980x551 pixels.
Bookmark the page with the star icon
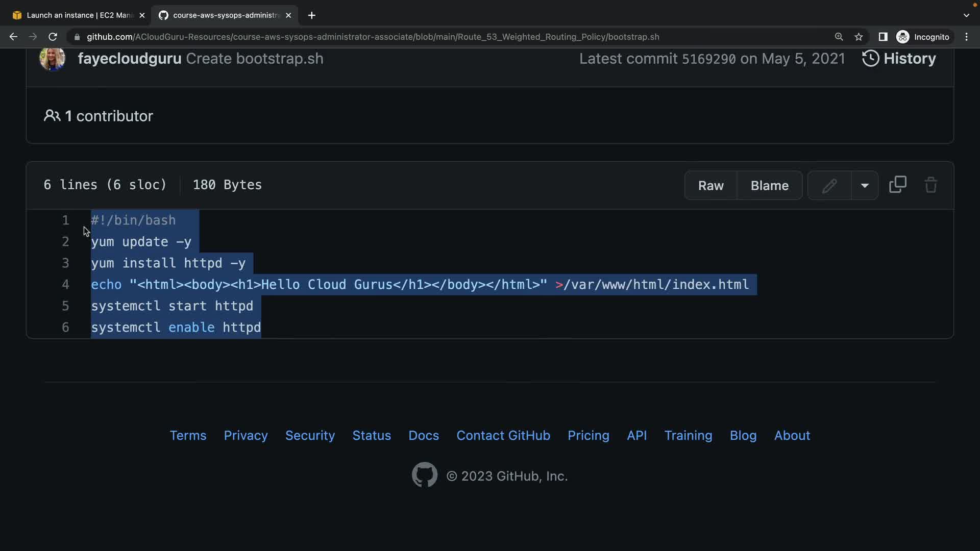point(859,37)
